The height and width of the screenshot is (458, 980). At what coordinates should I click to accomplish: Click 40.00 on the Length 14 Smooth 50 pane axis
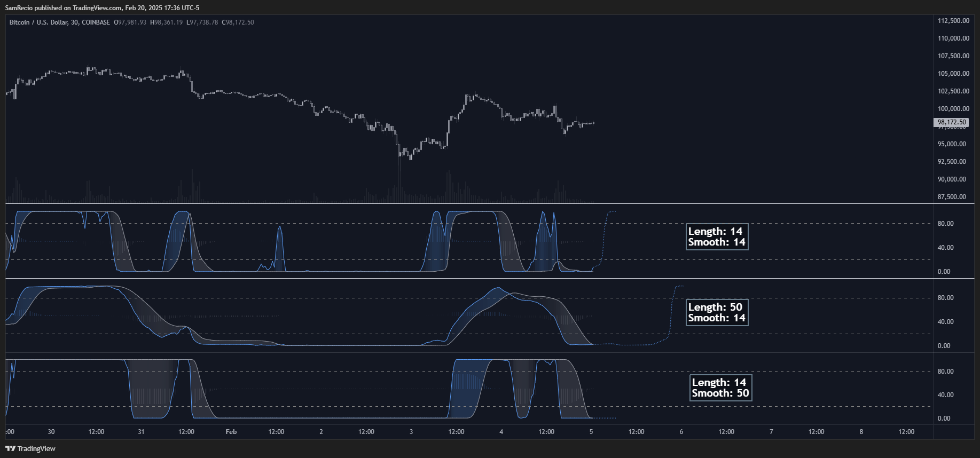pos(945,395)
